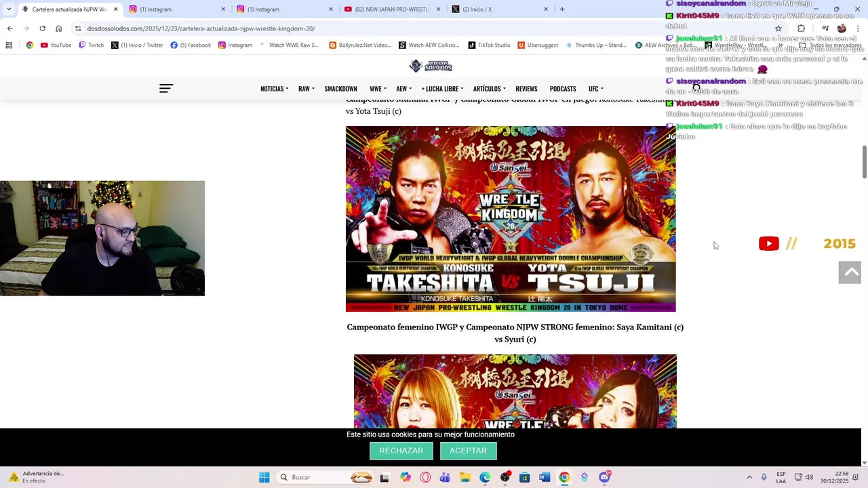Expand the UFC menu

tap(595, 89)
